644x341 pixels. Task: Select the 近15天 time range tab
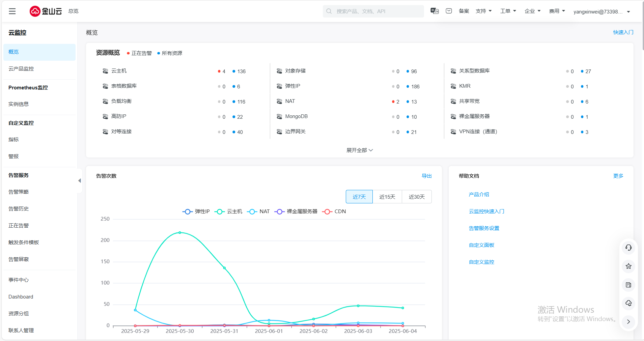[x=387, y=197]
